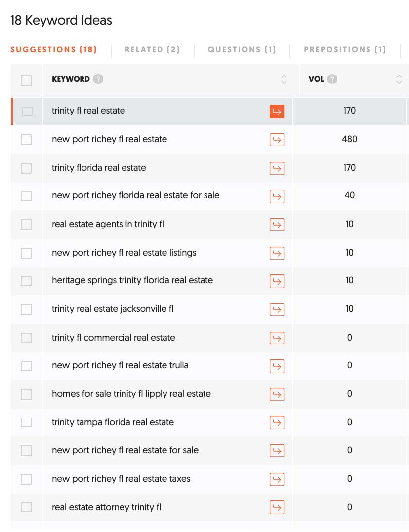Open the arrow icon for 'trinity florida real estate'

point(277,168)
